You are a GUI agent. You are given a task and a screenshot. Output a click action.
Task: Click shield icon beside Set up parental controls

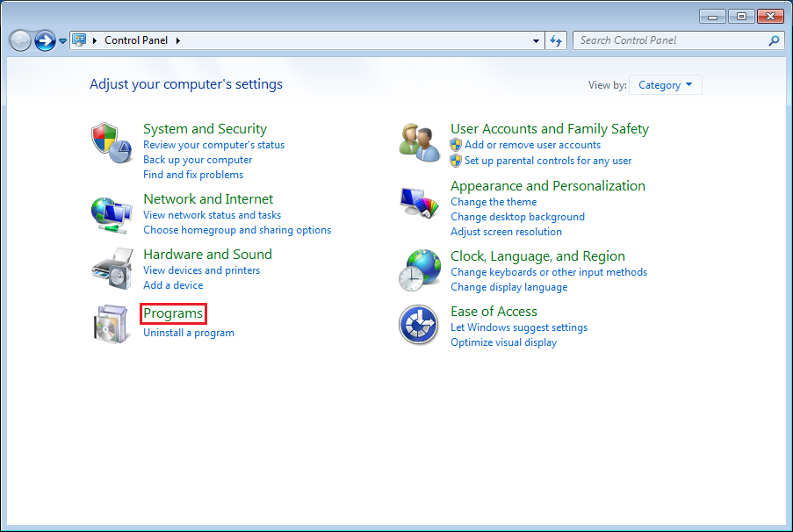[456, 161]
